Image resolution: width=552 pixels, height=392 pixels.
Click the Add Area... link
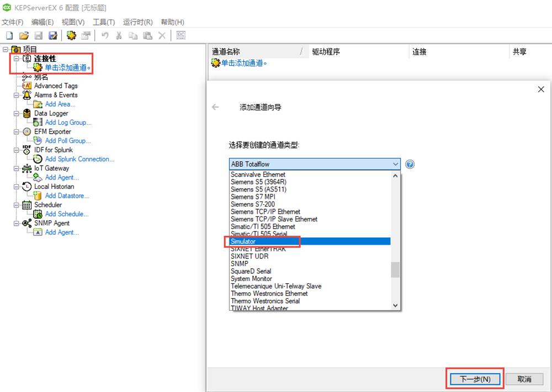tap(60, 104)
